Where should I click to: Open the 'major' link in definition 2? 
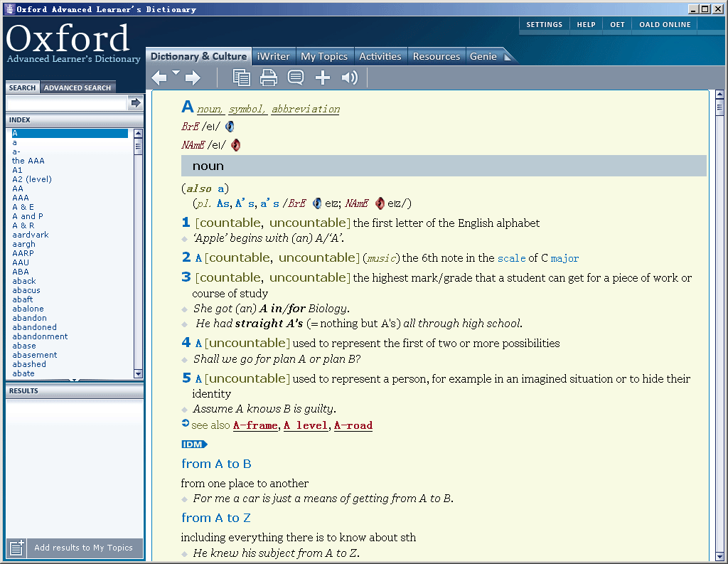[564, 258]
